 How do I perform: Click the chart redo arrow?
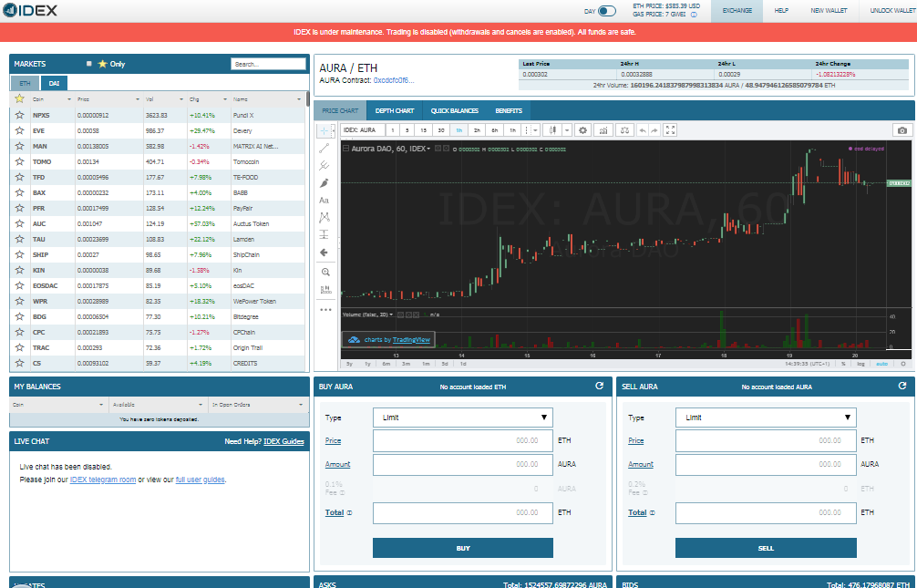[654, 129]
